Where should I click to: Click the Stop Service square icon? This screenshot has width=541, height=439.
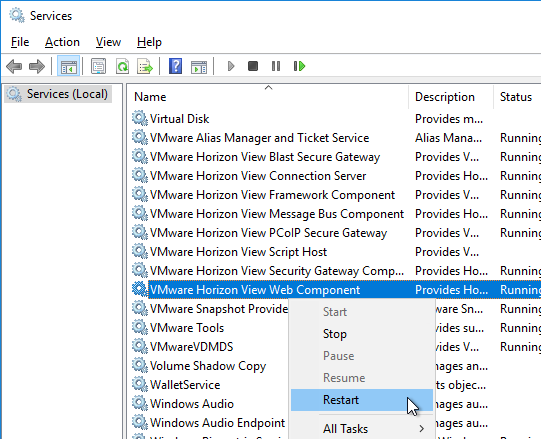click(x=253, y=66)
